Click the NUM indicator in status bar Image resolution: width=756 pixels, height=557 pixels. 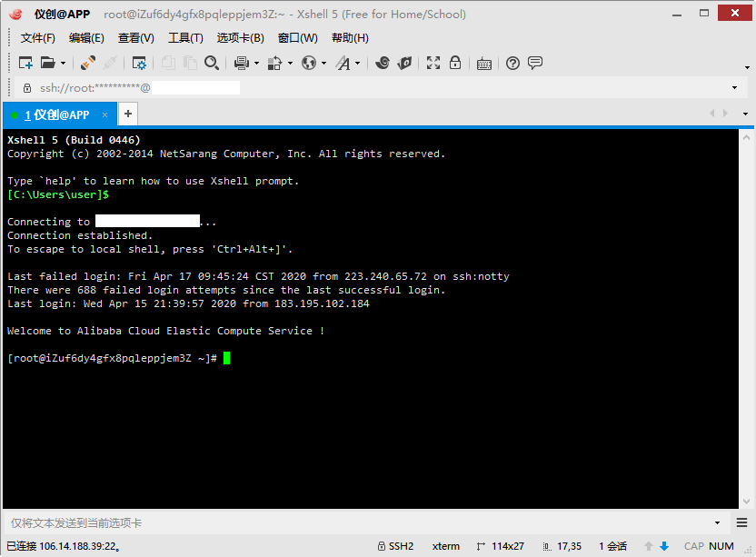[x=721, y=546]
